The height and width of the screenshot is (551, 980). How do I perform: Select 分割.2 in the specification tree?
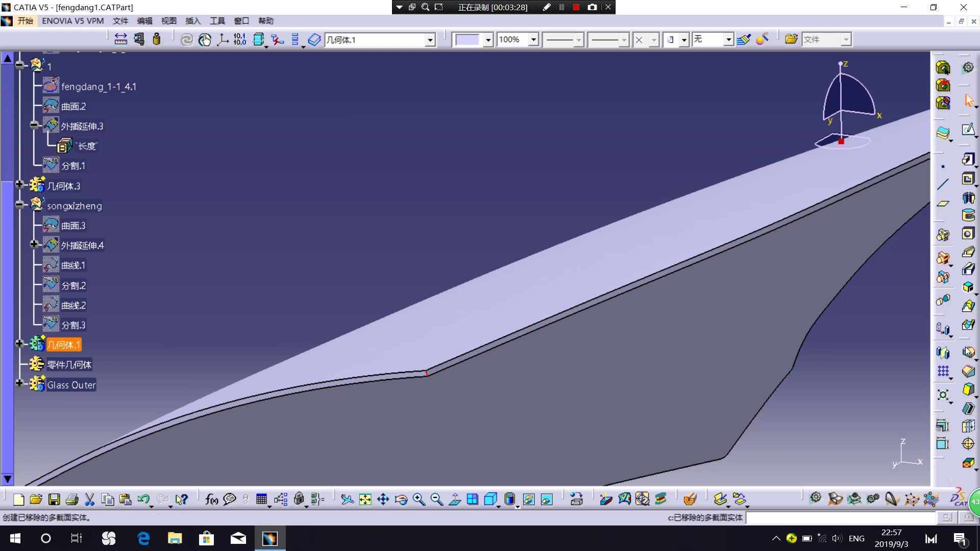click(73, 286)
